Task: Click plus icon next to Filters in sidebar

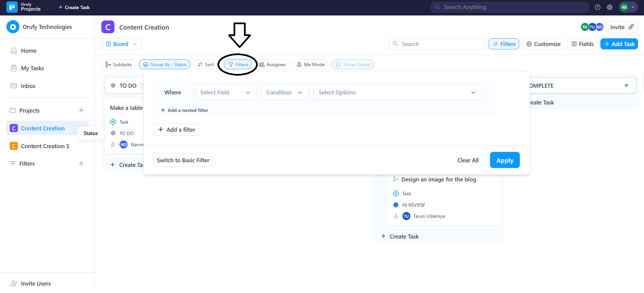Action: tap(81, 164)
